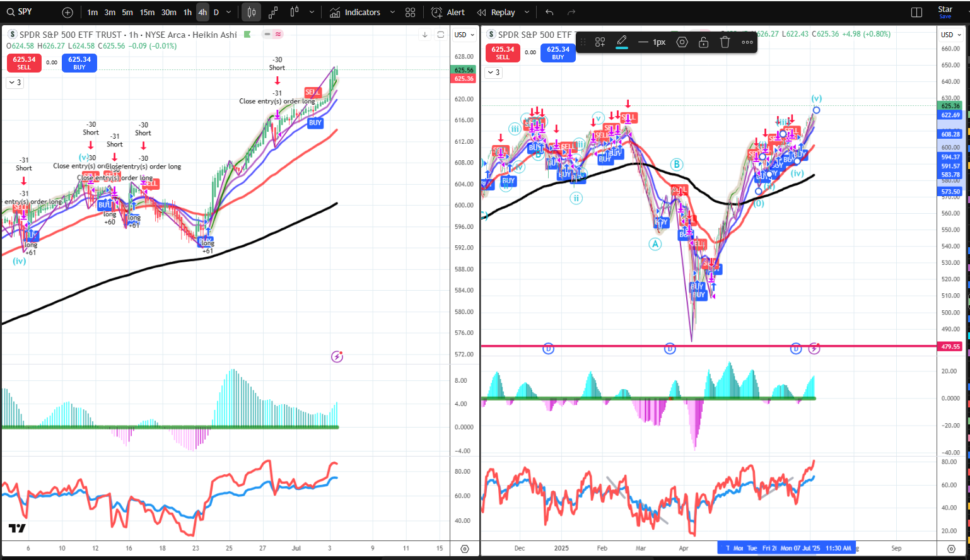Click the Renko step-line chart icon
This screenshot has height=560, width=970.
click(273, 13)
